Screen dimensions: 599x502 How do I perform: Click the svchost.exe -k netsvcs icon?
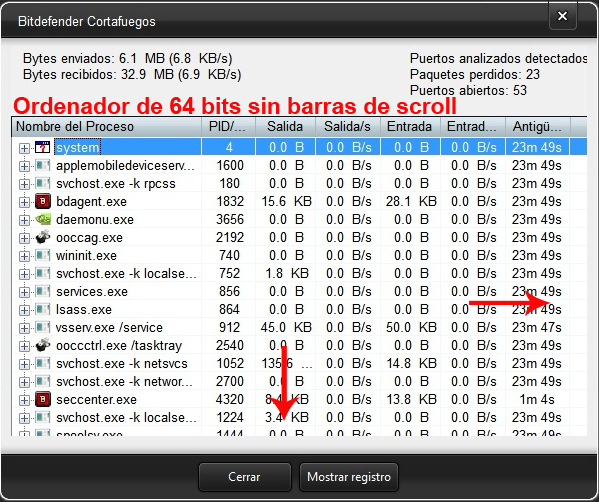click(x=42, y=363)
